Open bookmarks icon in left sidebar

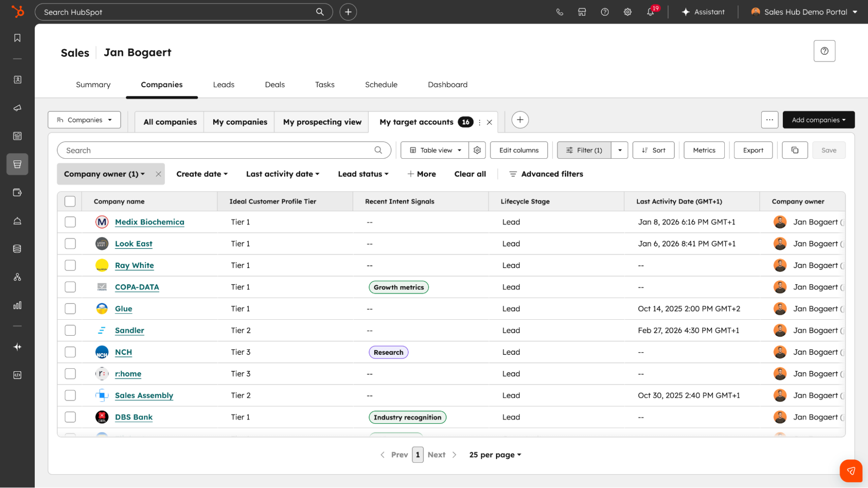pyautogui.click(x=17, y=38)
